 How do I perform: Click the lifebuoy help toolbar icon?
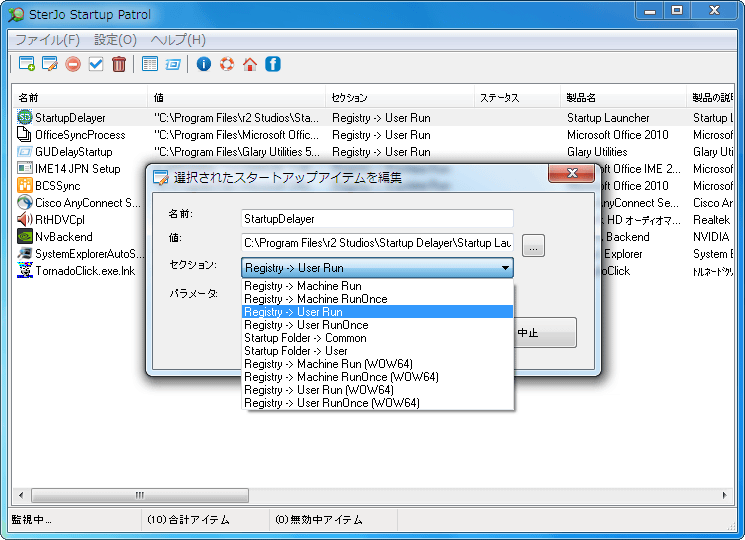(227, 64)
